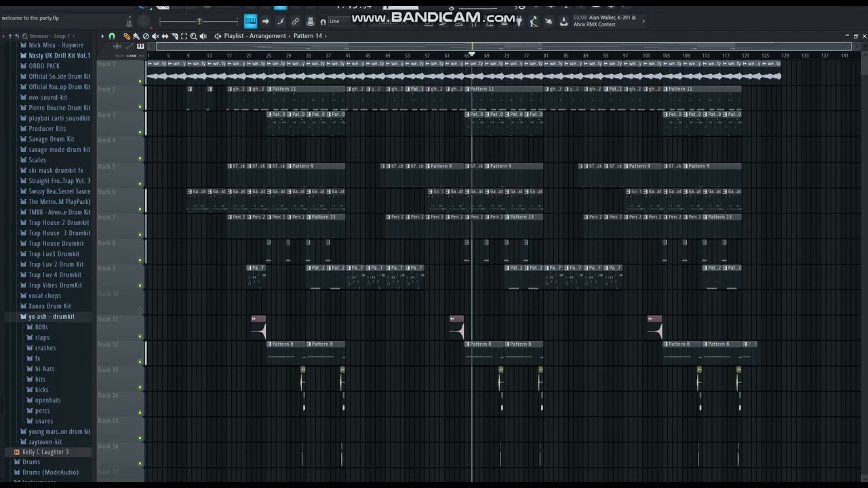Image resolution: width=868 pixels, height=488 pixels.
Task: Open the Pattern 14 selector in playlist title
Action: point(308,36)
